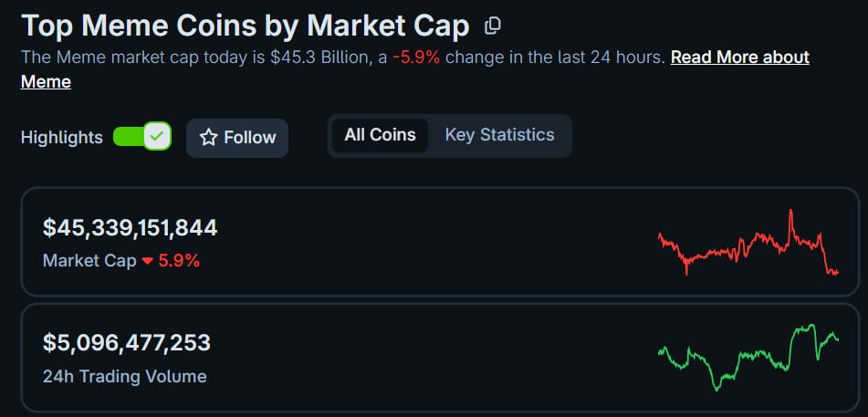This screenshot has width=868, height=417.
Task: Click the $45,339,151,844 market cap value
Action: (130, 228)
